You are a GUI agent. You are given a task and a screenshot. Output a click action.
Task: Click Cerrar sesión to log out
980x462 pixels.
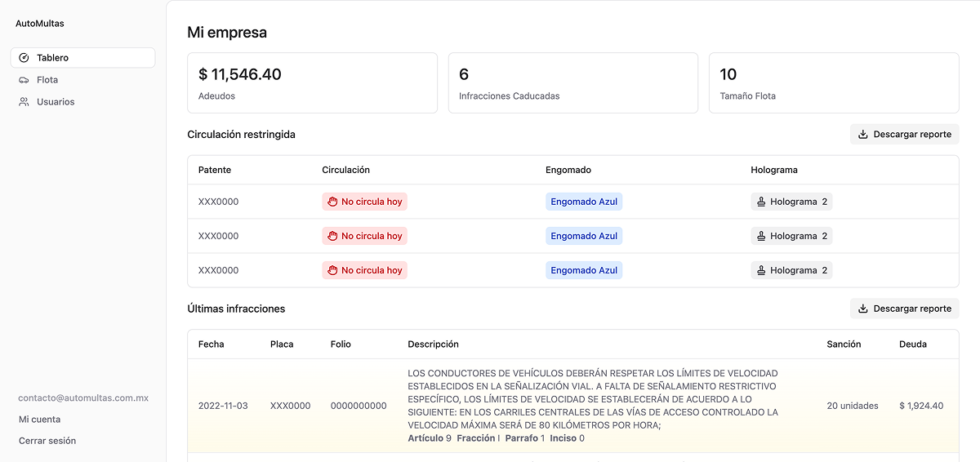coord(47,441)
